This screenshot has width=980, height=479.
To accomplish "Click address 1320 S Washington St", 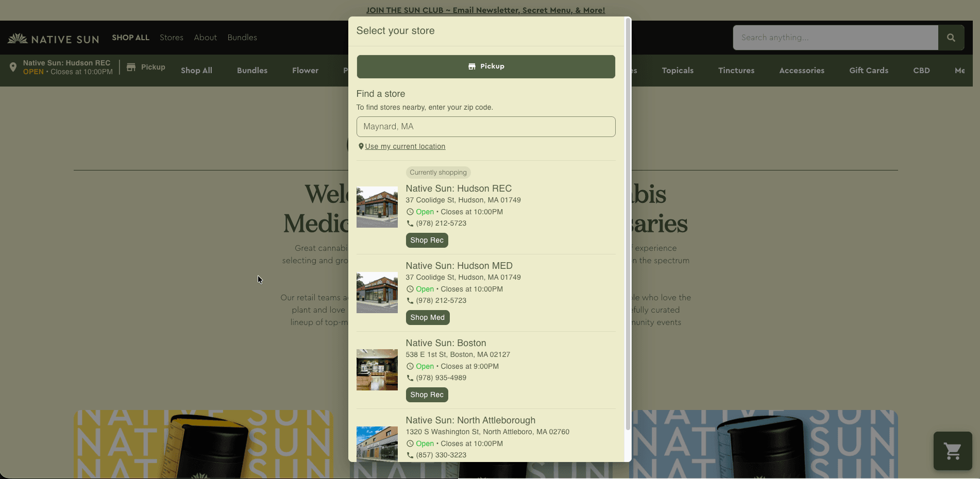I will 487,432.
